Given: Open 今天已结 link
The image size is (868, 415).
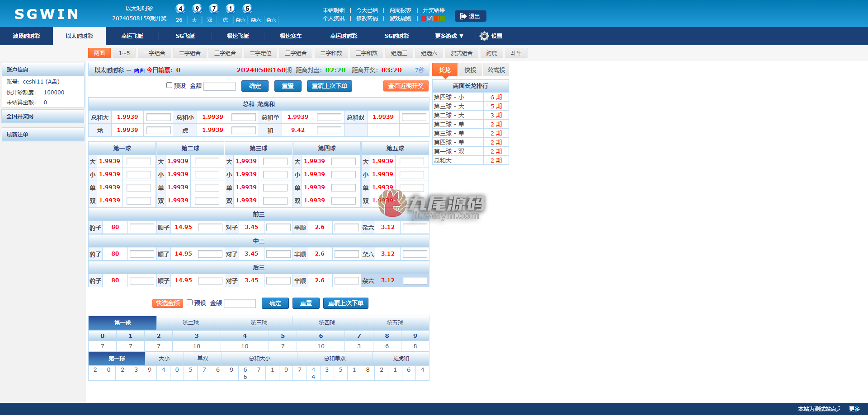Looking at the screenshot, I should [x=367, y=10].
